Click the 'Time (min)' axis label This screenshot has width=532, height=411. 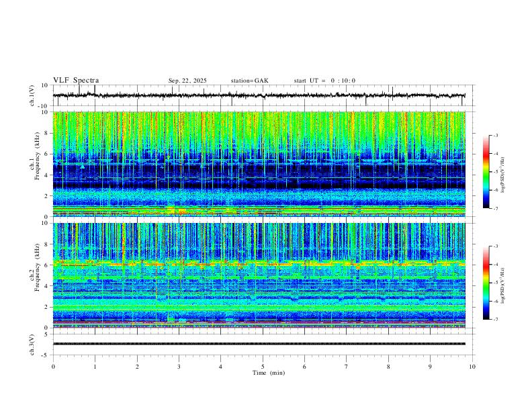269,373
